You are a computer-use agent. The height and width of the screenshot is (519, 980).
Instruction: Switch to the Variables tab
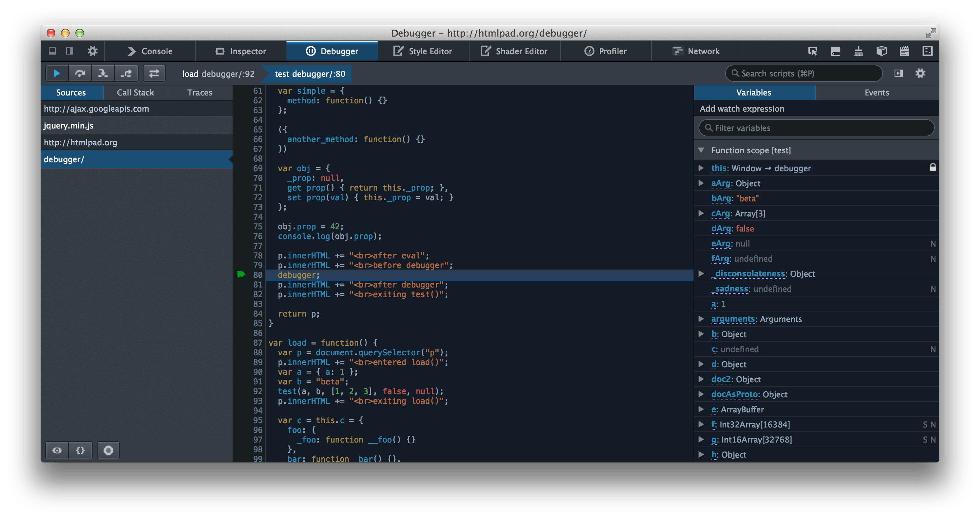click(x=755, y=92)
